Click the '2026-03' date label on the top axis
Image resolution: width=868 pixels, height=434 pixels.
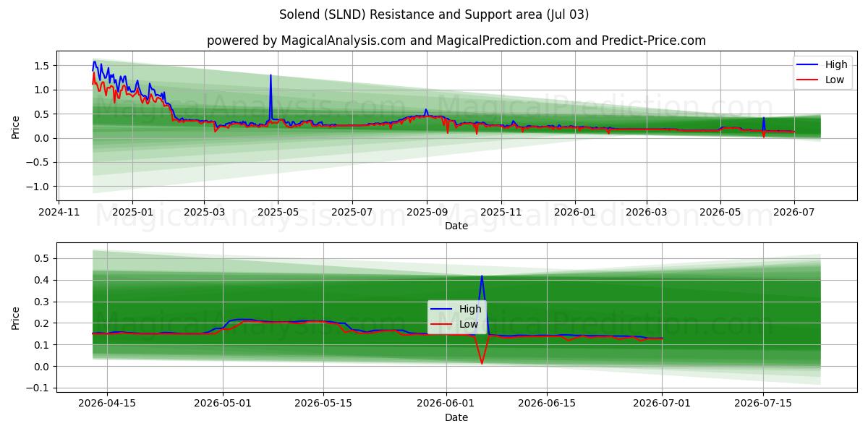[x=647, y=213]
